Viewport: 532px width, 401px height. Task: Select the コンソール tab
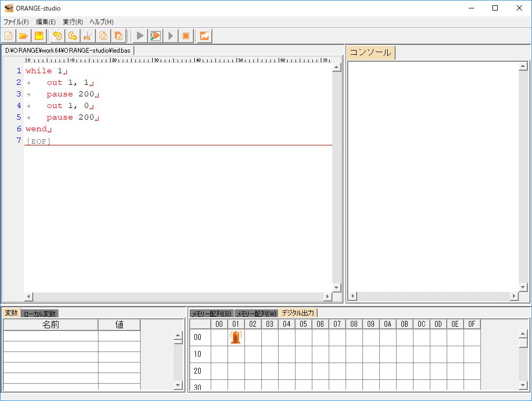click(x=370, y=53)
